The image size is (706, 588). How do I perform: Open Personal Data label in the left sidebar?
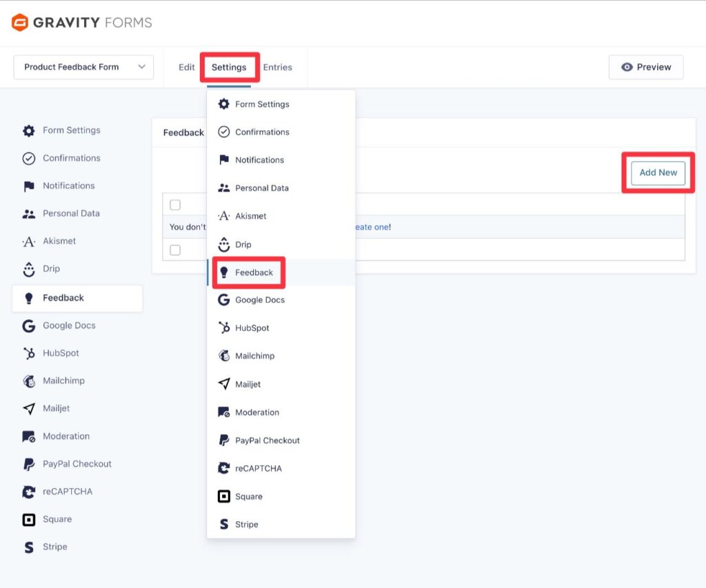(71, 214)
